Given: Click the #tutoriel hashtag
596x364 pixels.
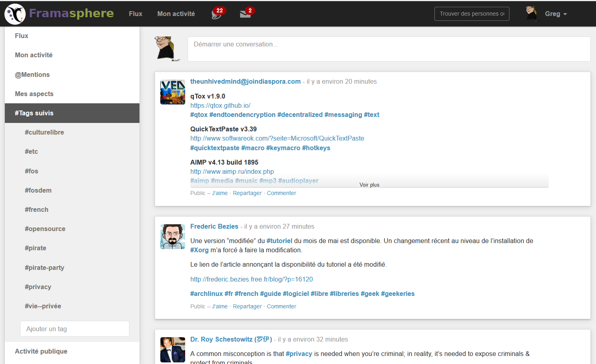Looking at the screenshot, I should tap(279, 241).
